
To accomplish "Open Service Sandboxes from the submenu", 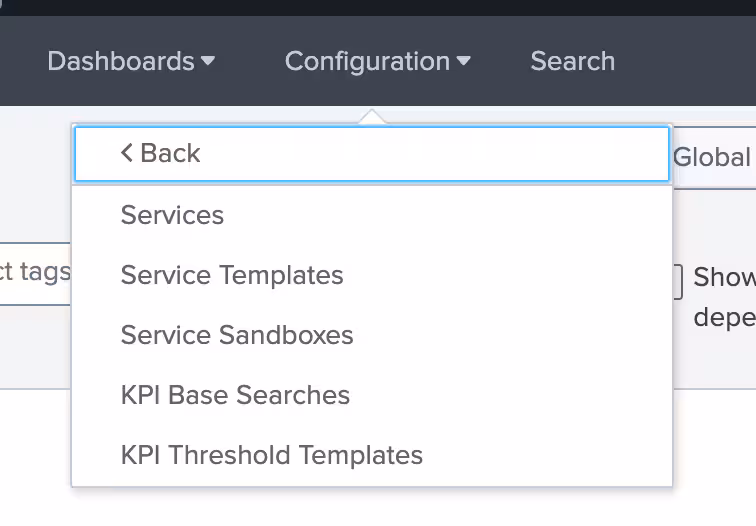I will (x=237, y=335).
